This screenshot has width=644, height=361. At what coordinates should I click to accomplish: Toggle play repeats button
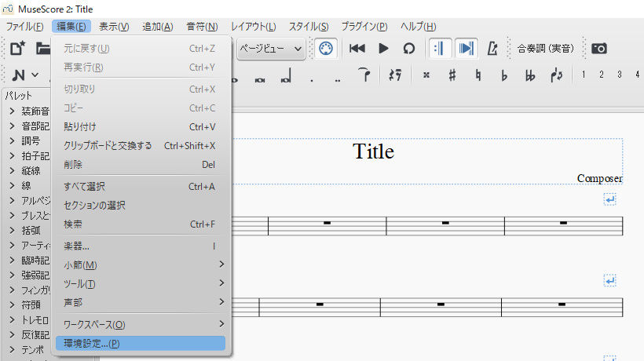(440, 49)
